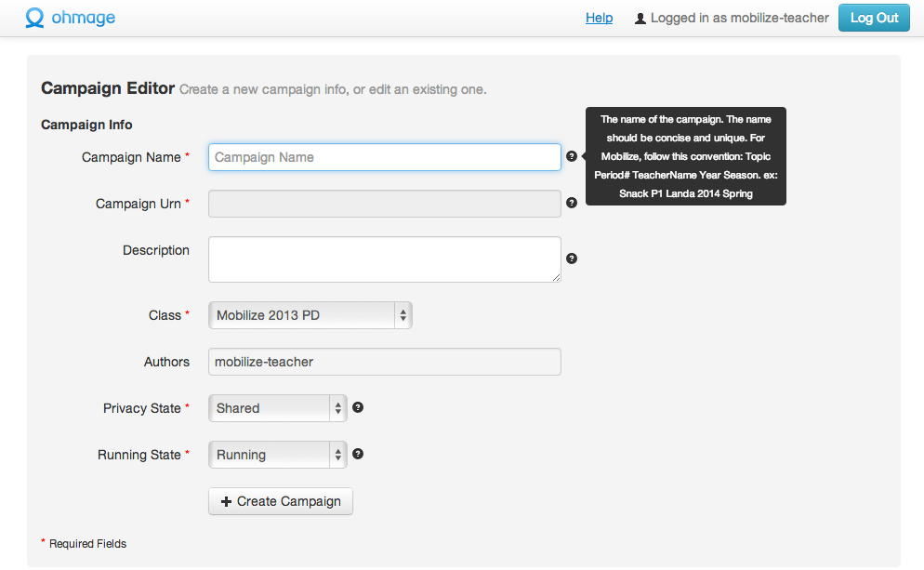Open the Help link in header
The height and width of the screenshot is (570, 924).
coord(600,19)
